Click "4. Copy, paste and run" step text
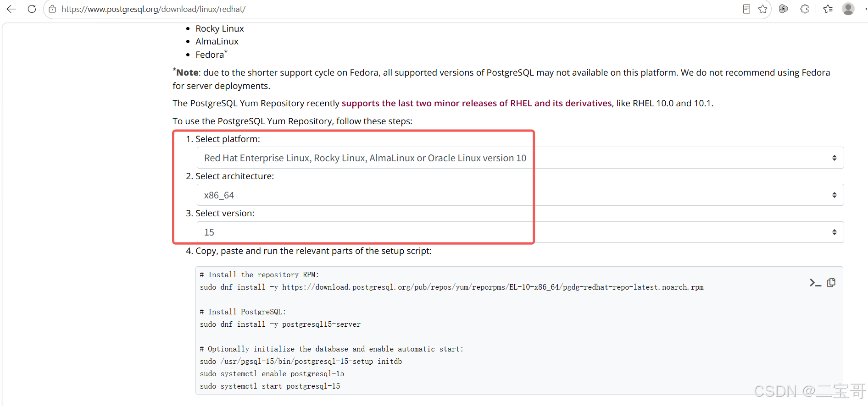 309,251
